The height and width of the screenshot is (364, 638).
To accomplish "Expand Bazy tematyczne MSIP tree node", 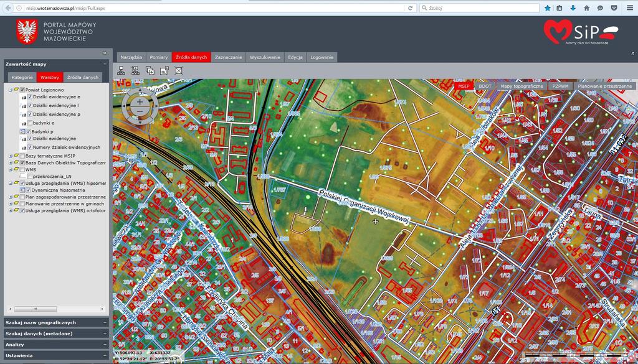I will 11,156.
